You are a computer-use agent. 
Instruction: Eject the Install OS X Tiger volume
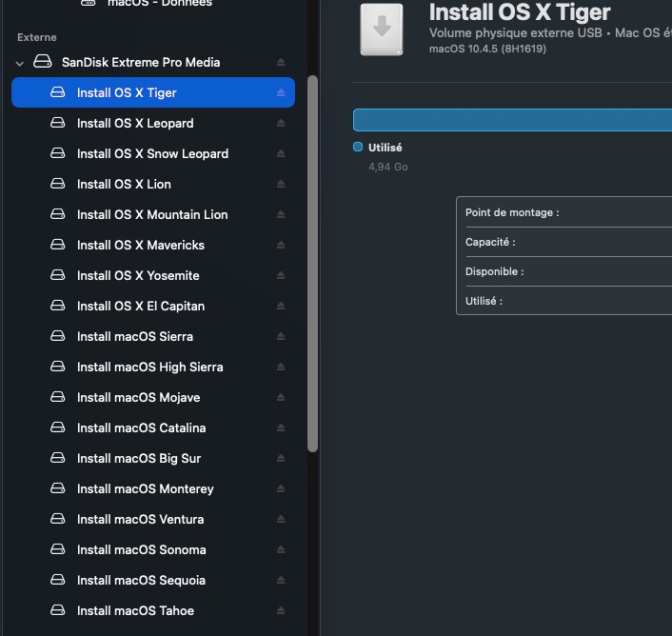tap(281, 92)
